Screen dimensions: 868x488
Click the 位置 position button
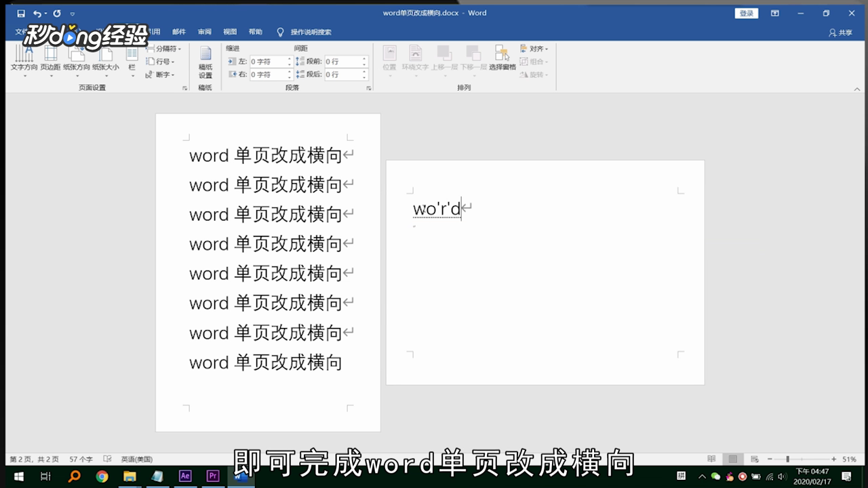pos(389,60)
